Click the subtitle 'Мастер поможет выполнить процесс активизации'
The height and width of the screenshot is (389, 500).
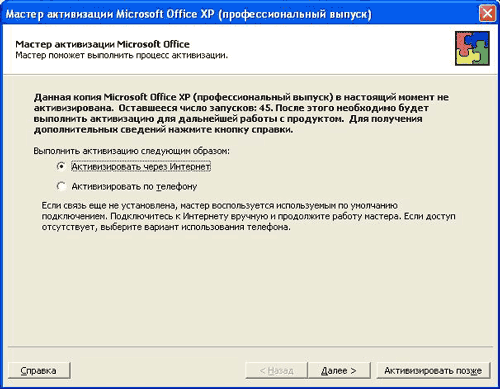(x=122, y=55)
